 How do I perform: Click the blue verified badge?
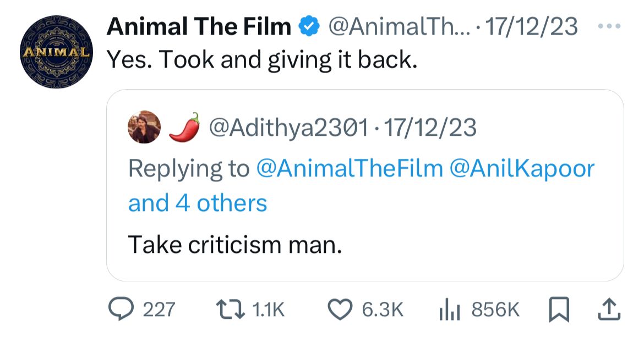point(308,26)
